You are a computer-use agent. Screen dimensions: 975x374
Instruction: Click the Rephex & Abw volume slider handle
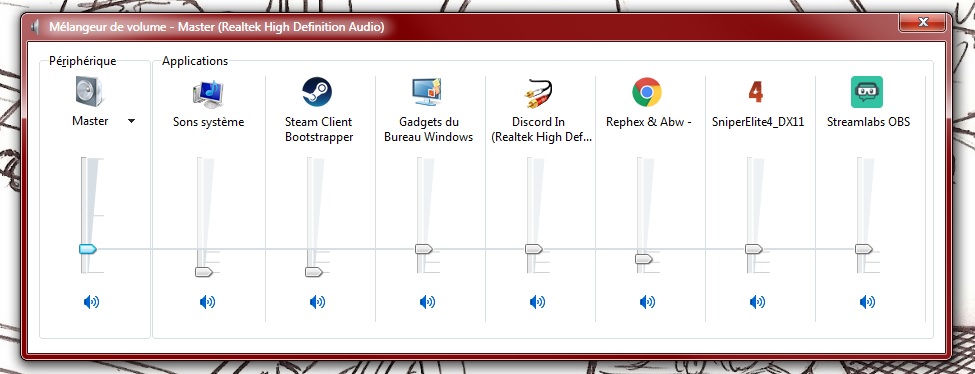click(644, 259)
